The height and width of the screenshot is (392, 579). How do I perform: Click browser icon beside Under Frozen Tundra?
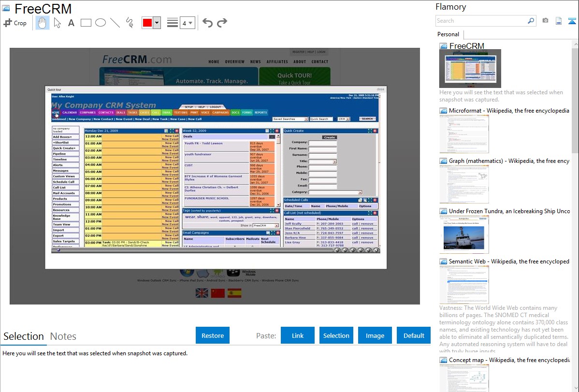click(443, 211)
